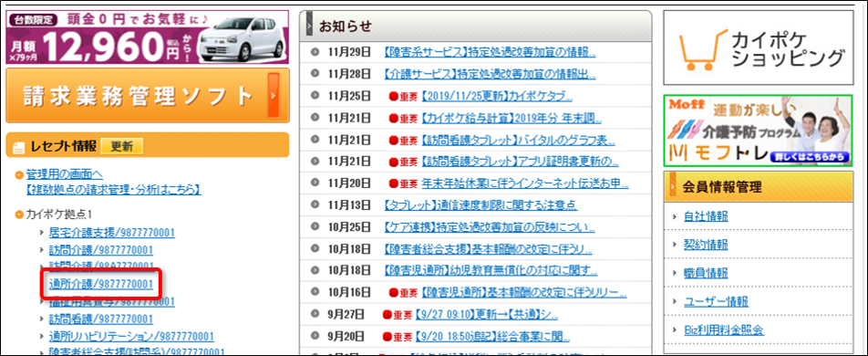The width and height of the screenshot is (868, 356).
Task: Open 【障害児通所】基本報酬の改定に伴うリリー notice
Action: click(523, 292)
